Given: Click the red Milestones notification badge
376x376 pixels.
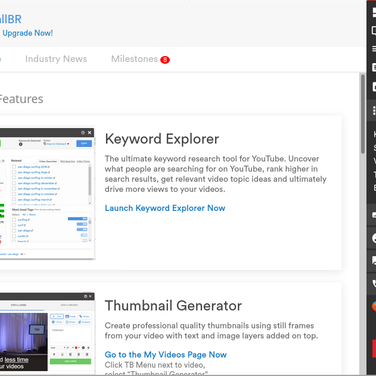Looking at the screenshot, I should 165,60.
